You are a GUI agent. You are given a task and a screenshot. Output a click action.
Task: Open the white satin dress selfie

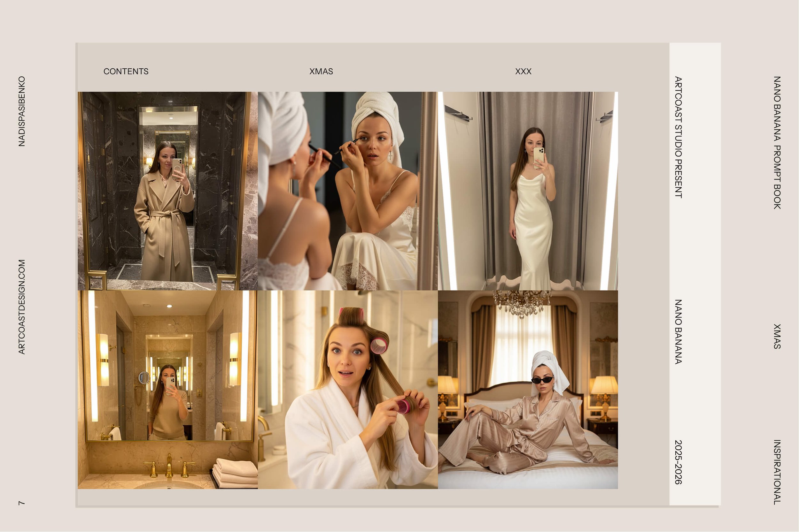point(528,191)
